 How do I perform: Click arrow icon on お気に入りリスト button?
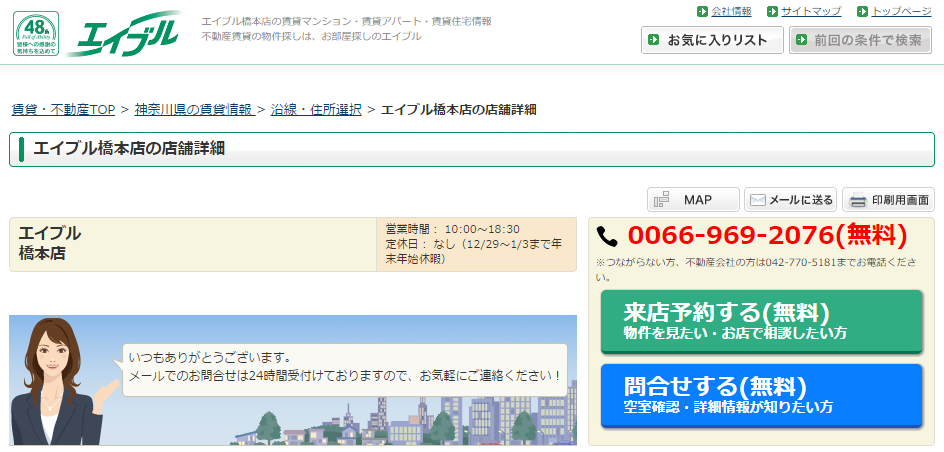[x=654, y=40]
